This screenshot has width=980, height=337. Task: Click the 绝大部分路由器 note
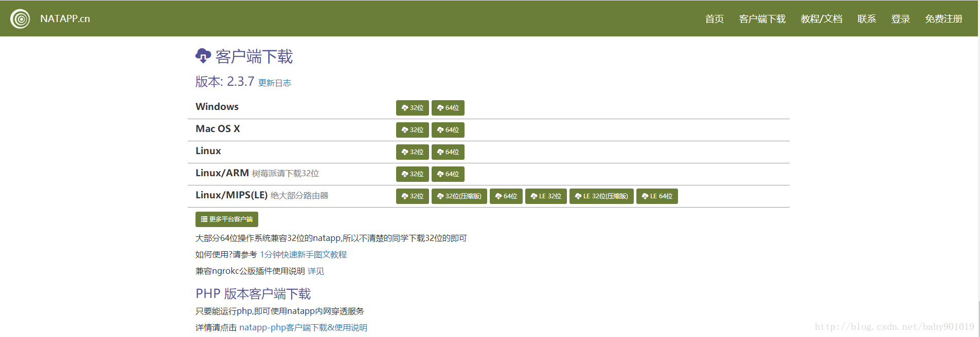(299, 196)
